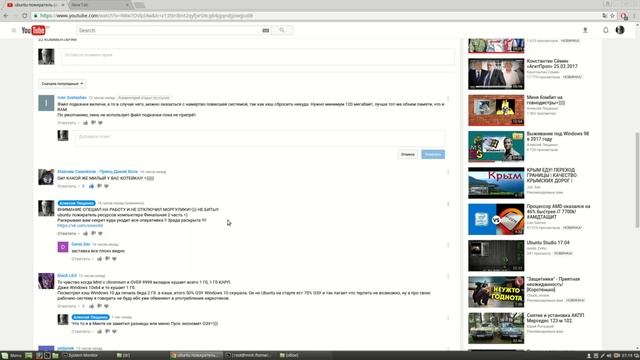Open options menu on Ivan Svetashev's comment
Screen dimensions: 640x360
point(448,99)
